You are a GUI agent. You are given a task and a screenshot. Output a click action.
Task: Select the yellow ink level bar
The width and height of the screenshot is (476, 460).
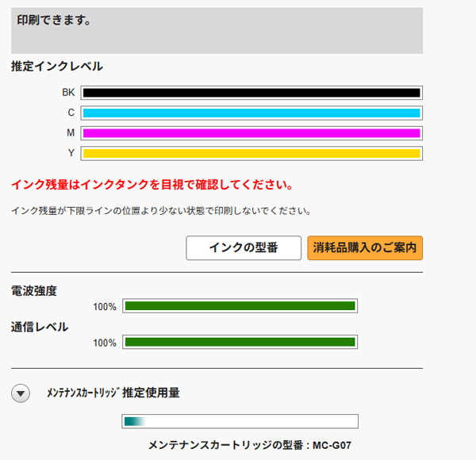[251, 153]
